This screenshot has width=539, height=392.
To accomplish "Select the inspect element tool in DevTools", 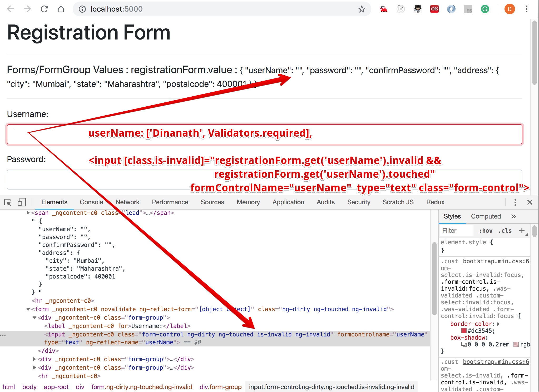I will point(8,202).
